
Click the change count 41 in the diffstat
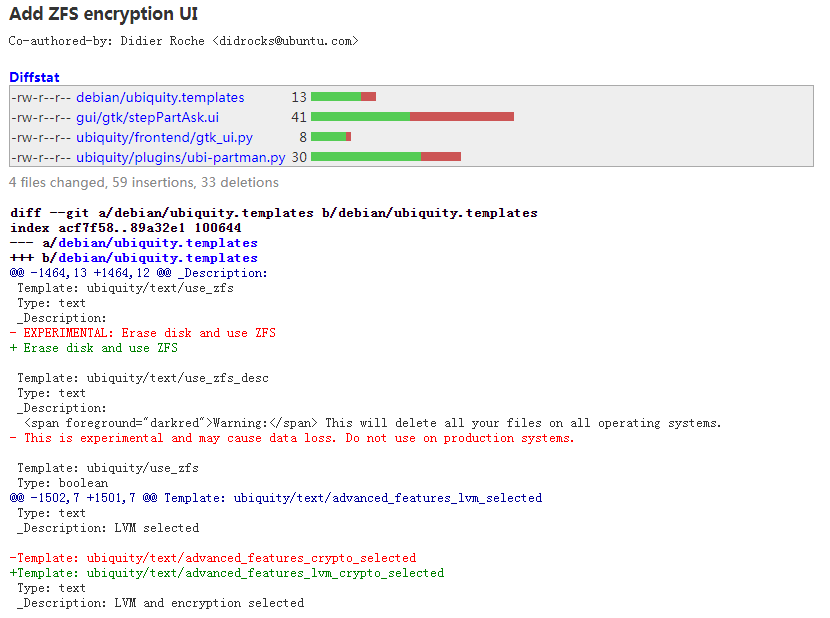coord(299,117)
